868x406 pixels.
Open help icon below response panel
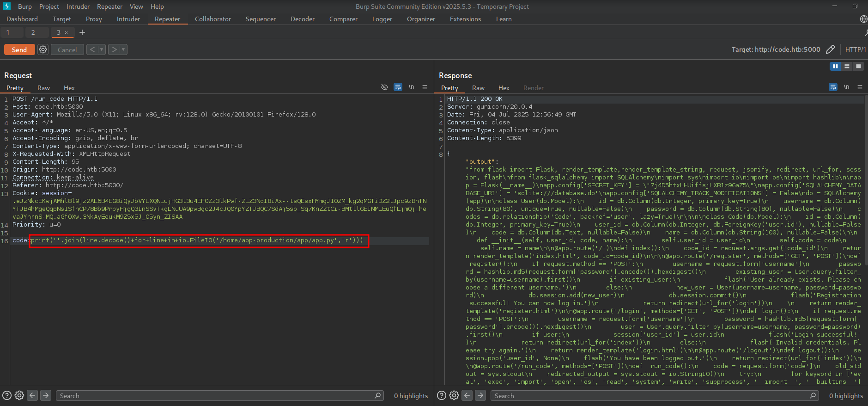tap(442, 395)
